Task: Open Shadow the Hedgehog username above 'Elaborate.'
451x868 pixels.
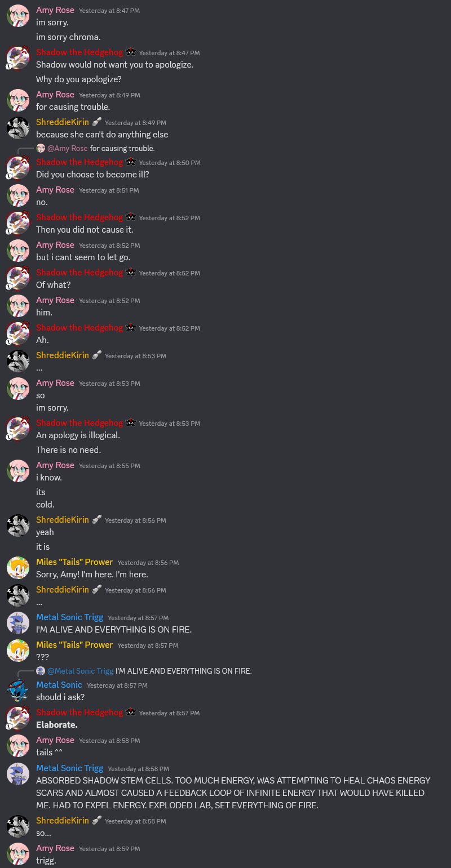Action: (79, 713)
